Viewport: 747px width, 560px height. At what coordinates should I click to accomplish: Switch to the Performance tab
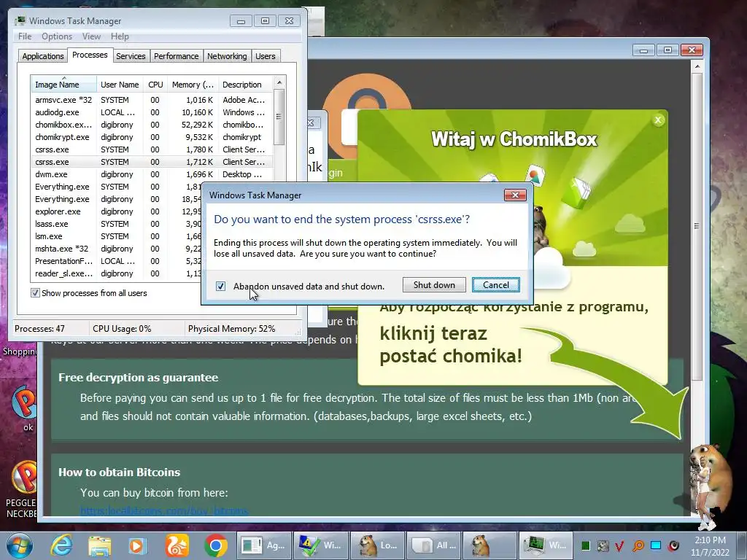(177, 56)
